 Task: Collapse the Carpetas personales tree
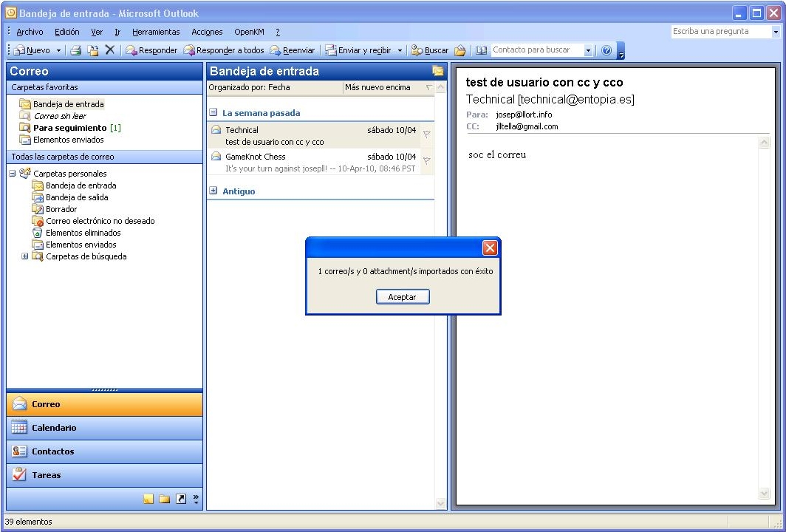(x=12, y=174)
